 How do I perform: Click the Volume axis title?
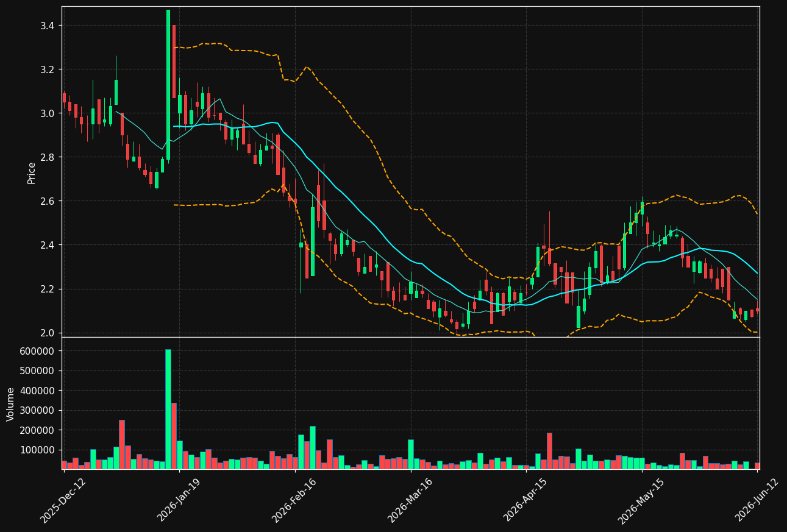(x=10, y=404)
